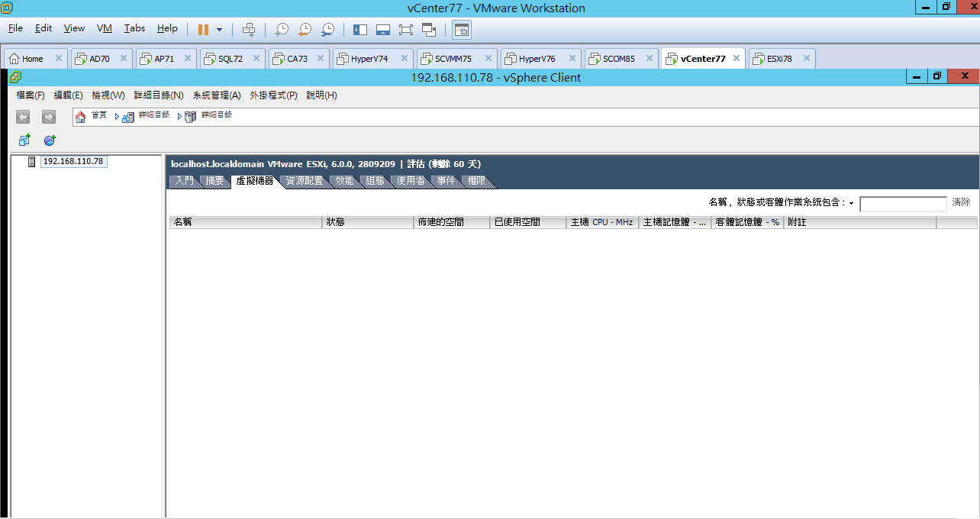The height and width of the screenshot is (519, 980).
Task: Open the 入門 tab
Action: [184, 181]
